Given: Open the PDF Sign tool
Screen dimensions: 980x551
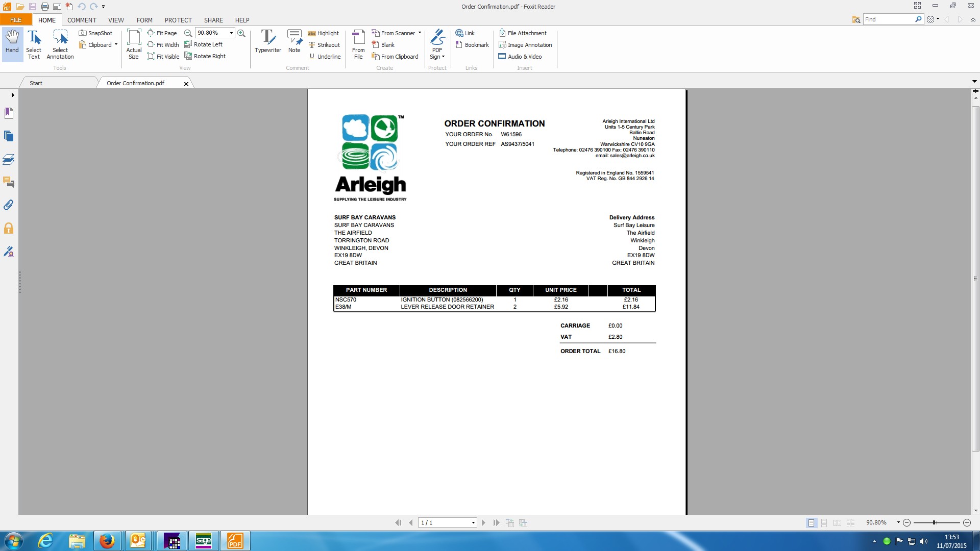Looking at the screenshot, I should coord(437,43).
